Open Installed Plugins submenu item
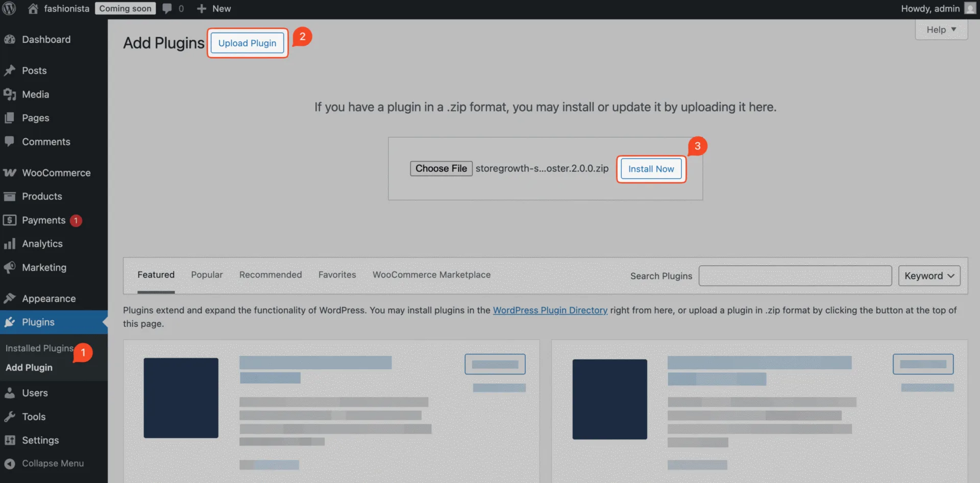The height and width of the screenshot is (483, 980). pos(40,348)
